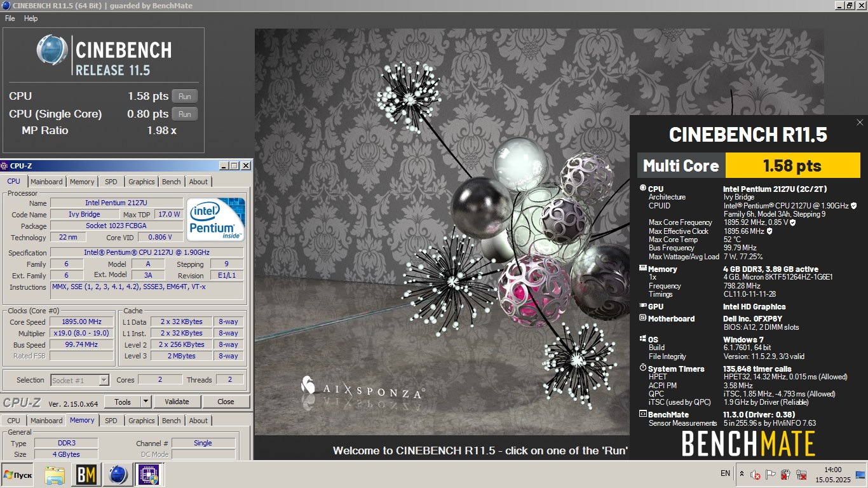Click the Tools button in CPU-Z
This screenshot has height=488, width=868.
(x=122, y=402)
